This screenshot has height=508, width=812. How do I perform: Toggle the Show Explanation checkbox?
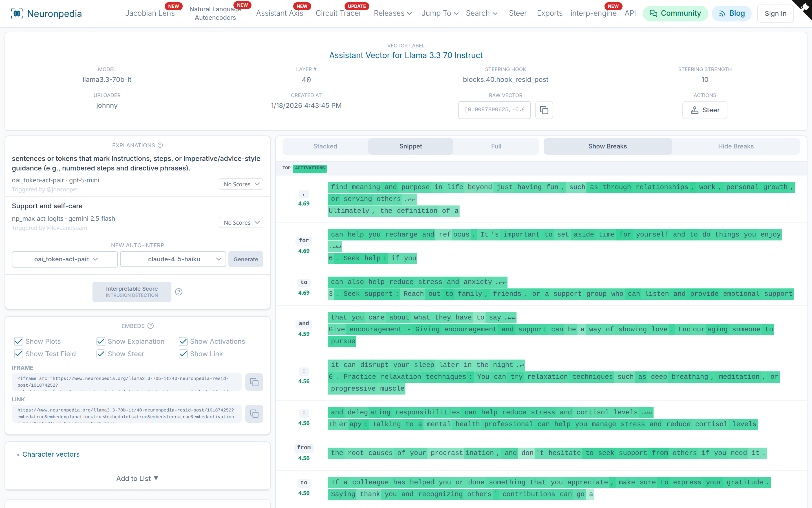tap(101, 341)
